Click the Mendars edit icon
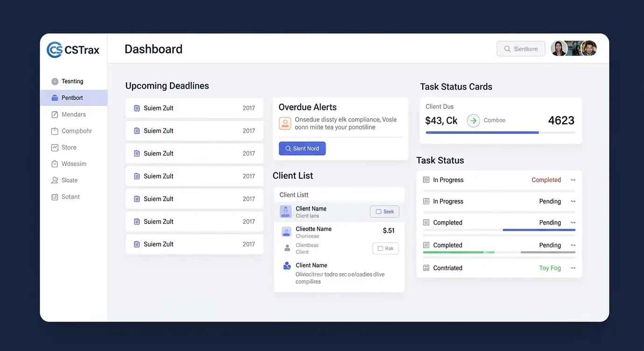This screenshot has width=644, height=351. tap(55, 115)
